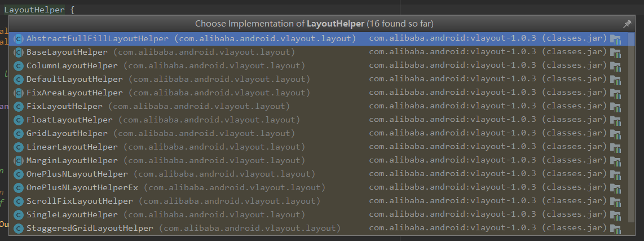
Task: Click class icon beside DefaultLayoutHelper
Action: [18, 80]
